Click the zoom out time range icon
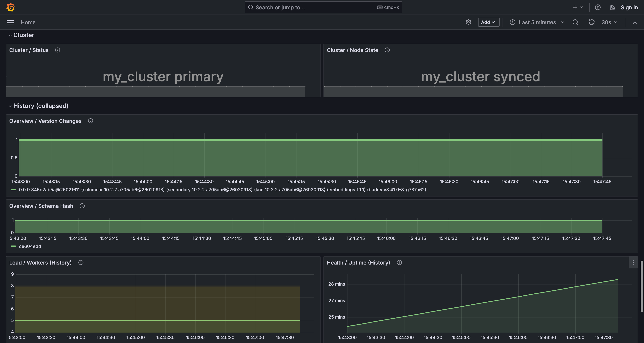Viewport: 644px width, 343px height. tap(575, 22)
